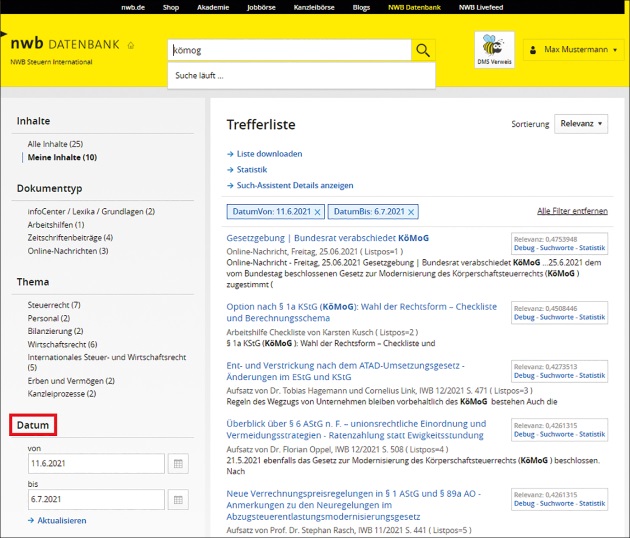Filter by Steuerrecht (7) topic
This screenshot has height=538, width=630.
tap(54, 304)
